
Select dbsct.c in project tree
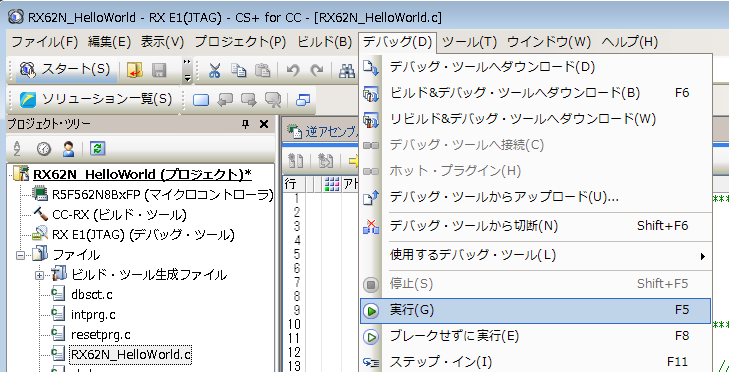point(92,295)
